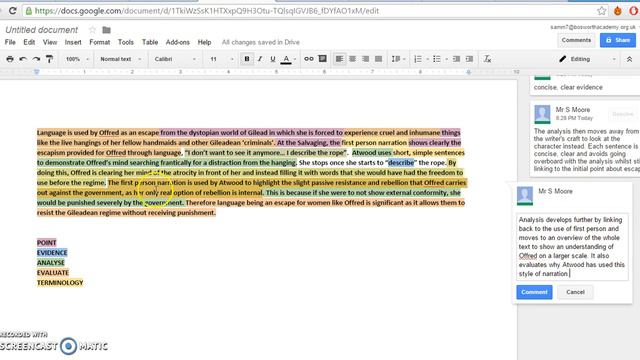Justify the text

pyautogui.click(x=378, y=59)
